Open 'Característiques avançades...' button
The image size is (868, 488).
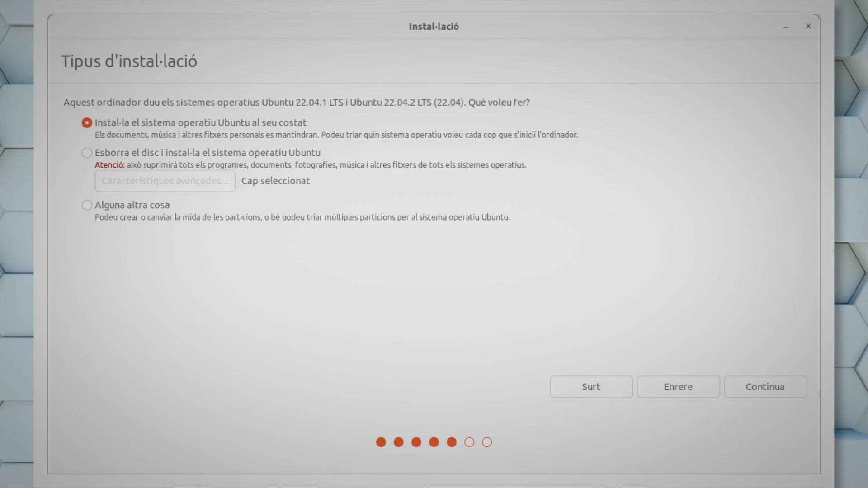165,181
